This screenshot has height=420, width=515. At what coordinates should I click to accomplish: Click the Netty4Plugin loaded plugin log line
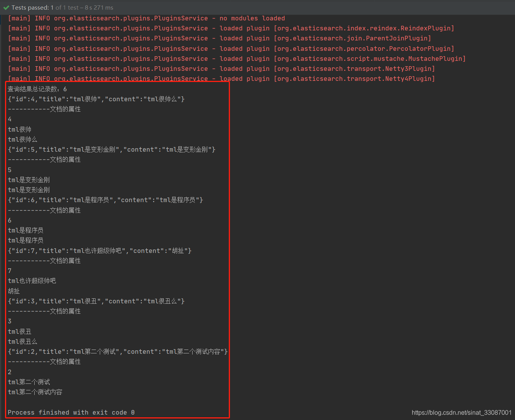coord(221,79)
